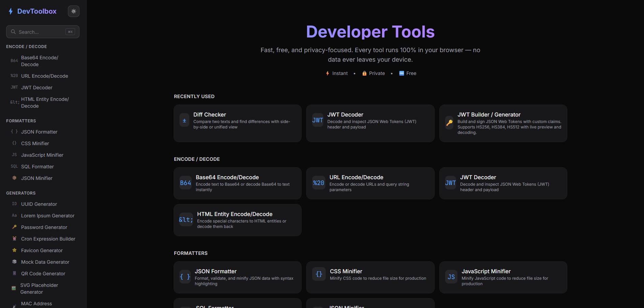This screenshot has height=308, width=644.
Task: Open the Favicon Generator star icon
Action: (14, 250)
